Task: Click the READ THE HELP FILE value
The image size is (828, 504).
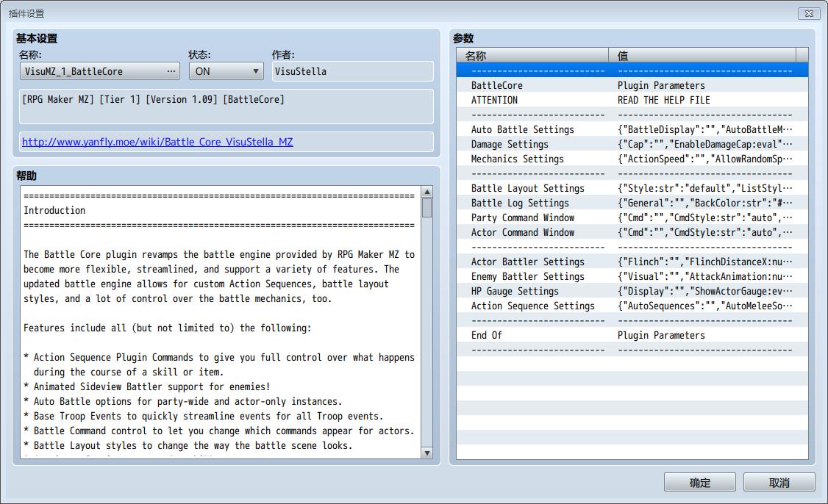Action: [664, 100]
